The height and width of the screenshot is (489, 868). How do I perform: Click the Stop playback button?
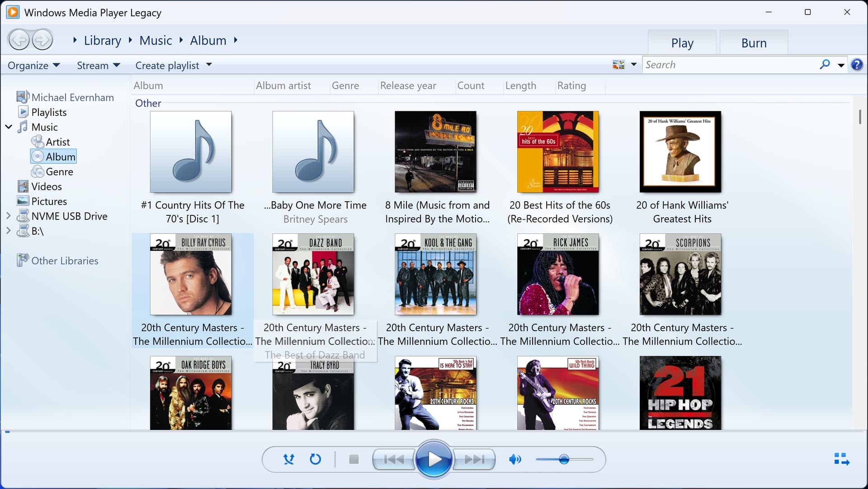[x=354, y=460]
